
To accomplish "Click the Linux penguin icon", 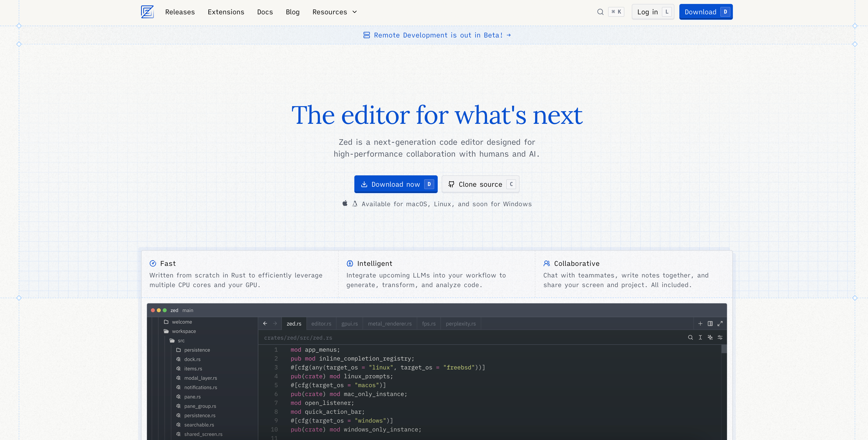I will tap(355, 203).
